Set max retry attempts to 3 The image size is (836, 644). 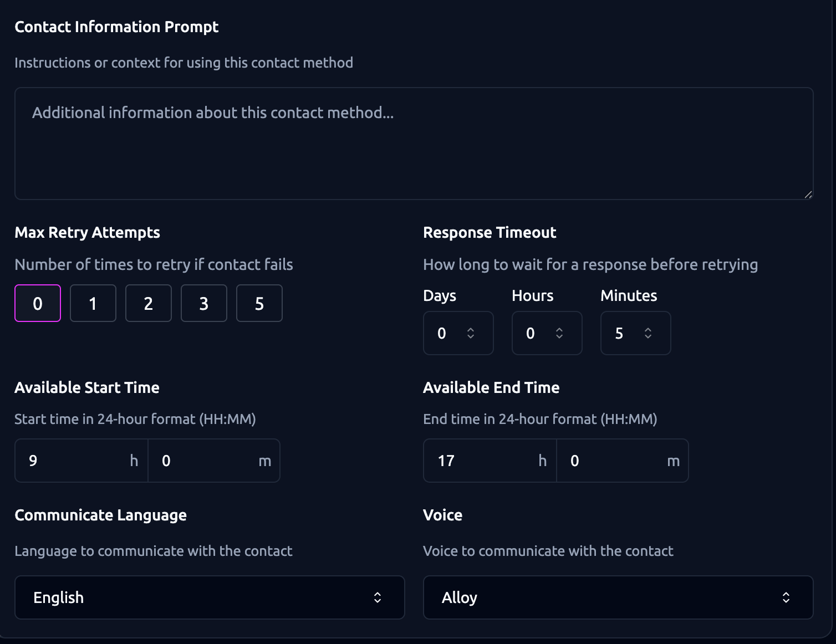pos(204,303)
